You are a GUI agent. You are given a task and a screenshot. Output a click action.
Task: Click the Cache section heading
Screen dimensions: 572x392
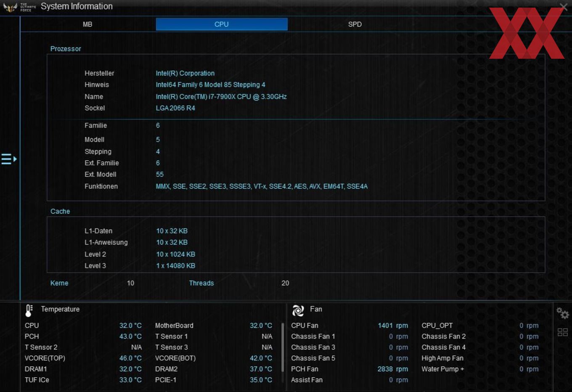[60, 212]
